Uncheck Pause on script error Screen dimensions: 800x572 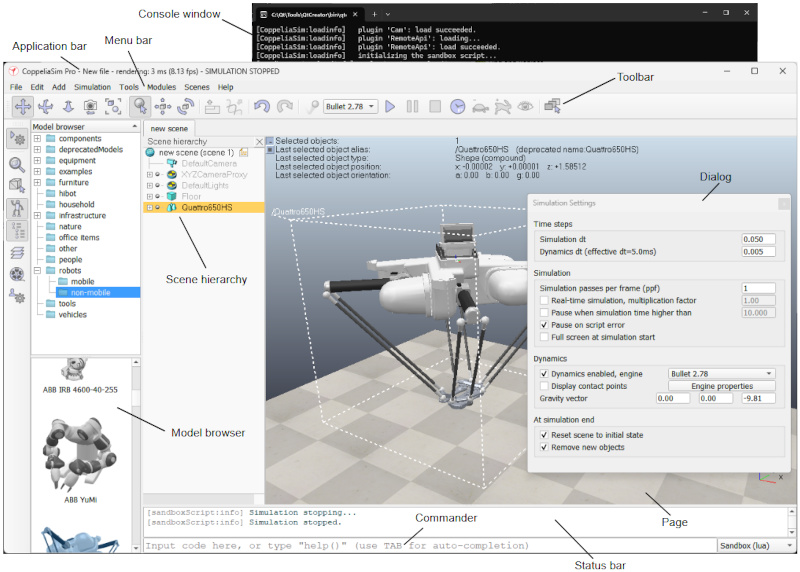544,325
